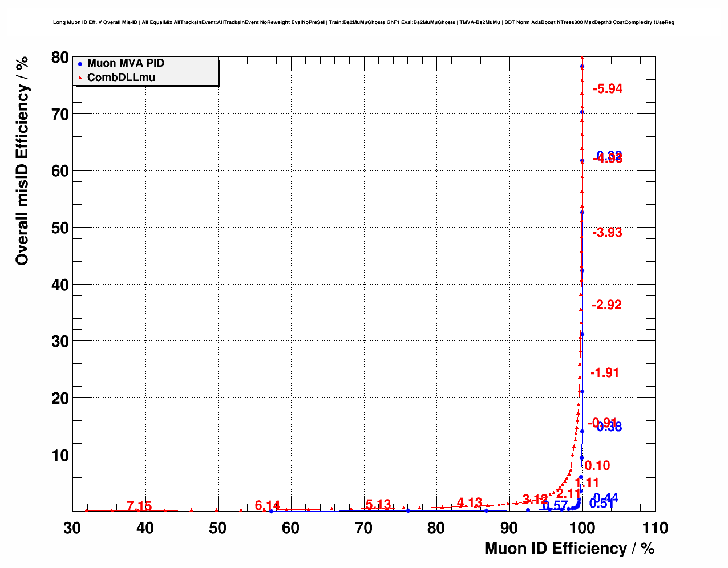Click the x-axis tick label '50'
The width and height of the screenshot is (728, 568).
pos(218,528)
